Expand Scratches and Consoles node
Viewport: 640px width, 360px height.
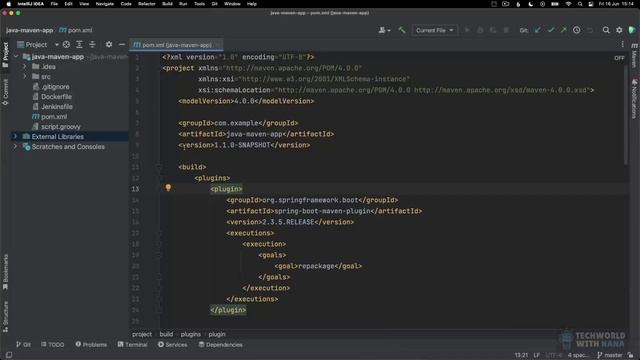(x=16, y=147)
